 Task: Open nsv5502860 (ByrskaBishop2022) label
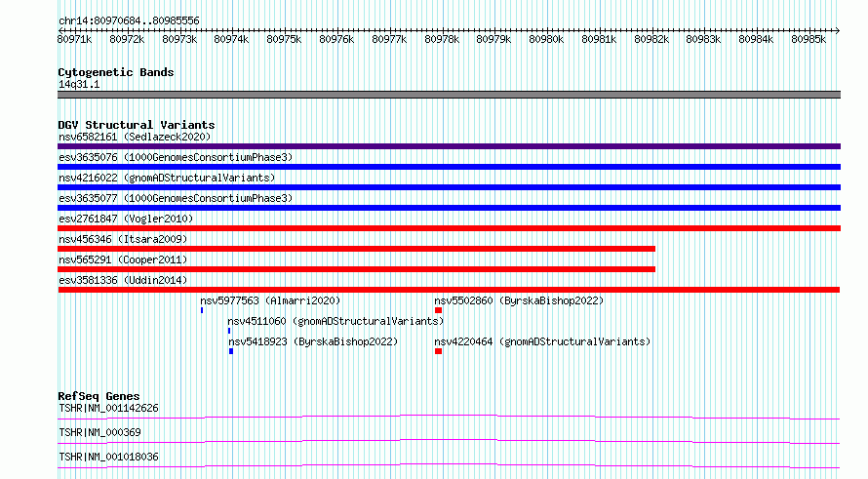coord(519,300)
